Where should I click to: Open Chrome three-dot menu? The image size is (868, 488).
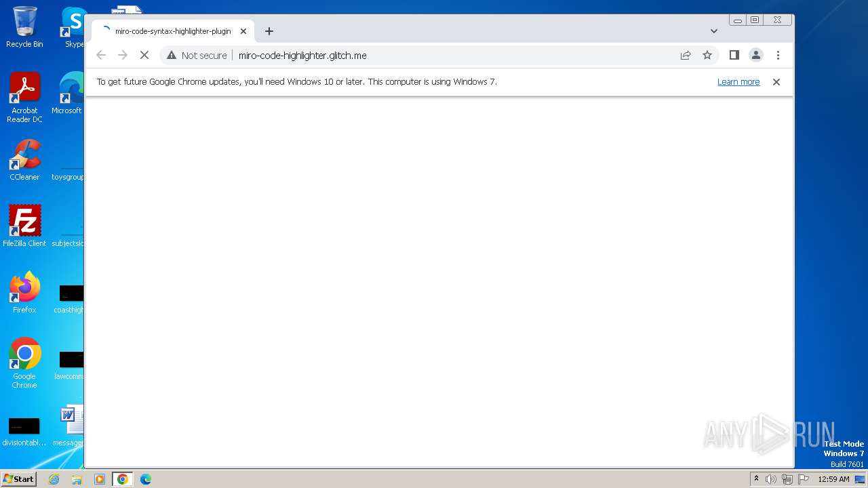(778, 56)
